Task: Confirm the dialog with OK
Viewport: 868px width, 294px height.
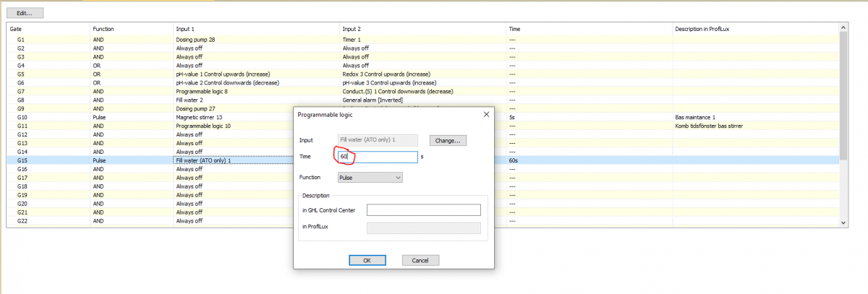Action: pyautogui.click(x=367, y=260)
